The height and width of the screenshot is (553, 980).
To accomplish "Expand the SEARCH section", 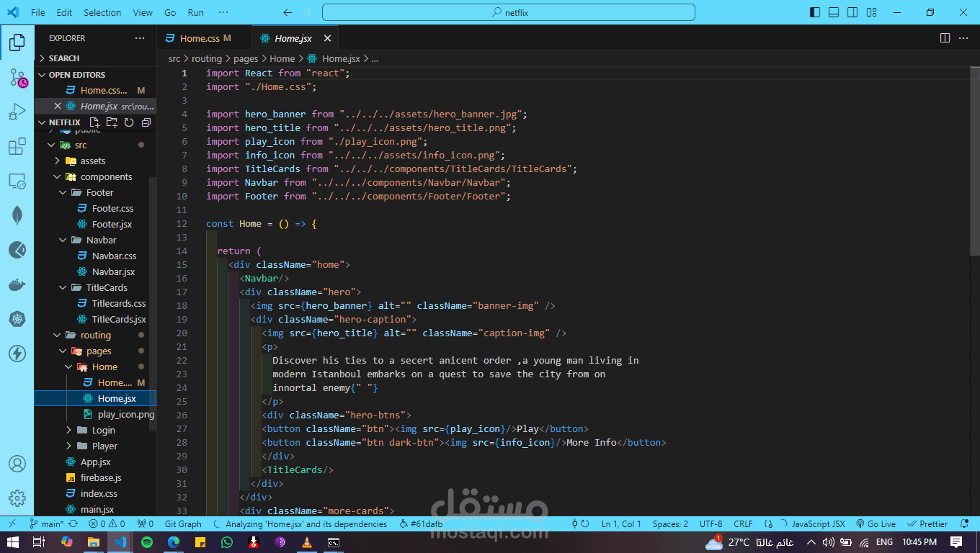I will (95, 58).
